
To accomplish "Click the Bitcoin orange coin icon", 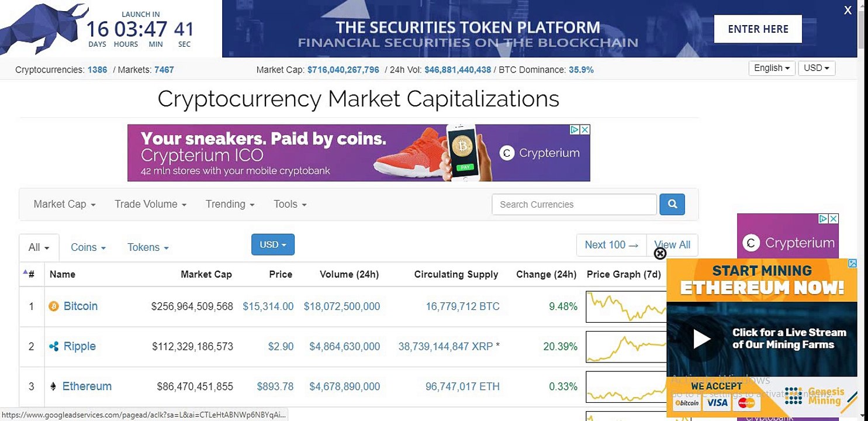I will 54,306.
